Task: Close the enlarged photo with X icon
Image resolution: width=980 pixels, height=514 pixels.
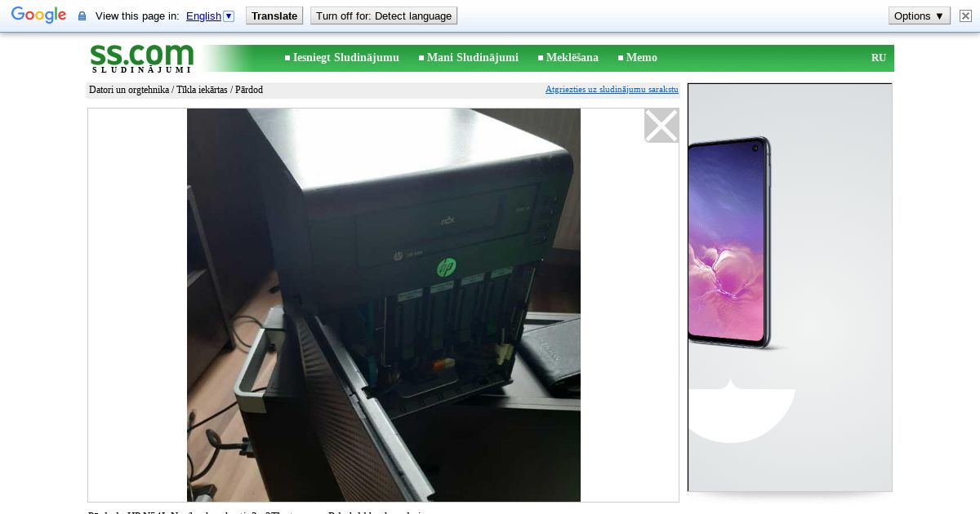Action: 661,126
